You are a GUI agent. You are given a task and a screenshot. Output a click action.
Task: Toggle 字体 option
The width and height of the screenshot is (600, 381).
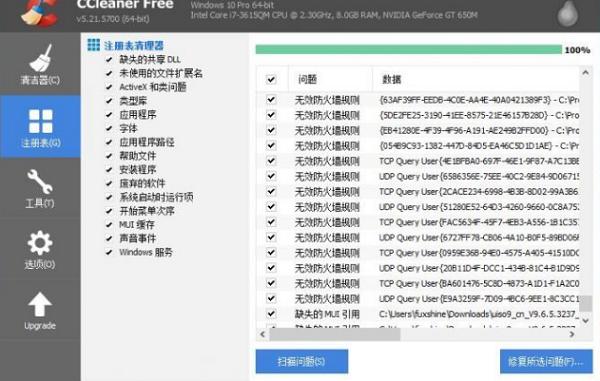tap(109, 129)
